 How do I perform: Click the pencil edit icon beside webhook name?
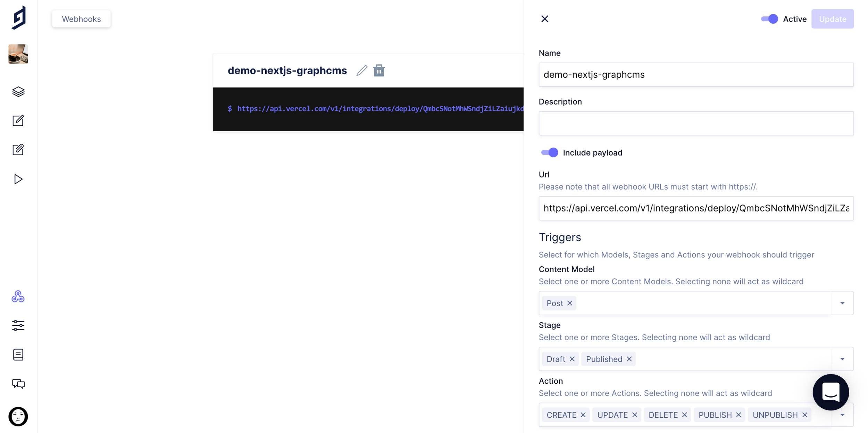point(362,70)
